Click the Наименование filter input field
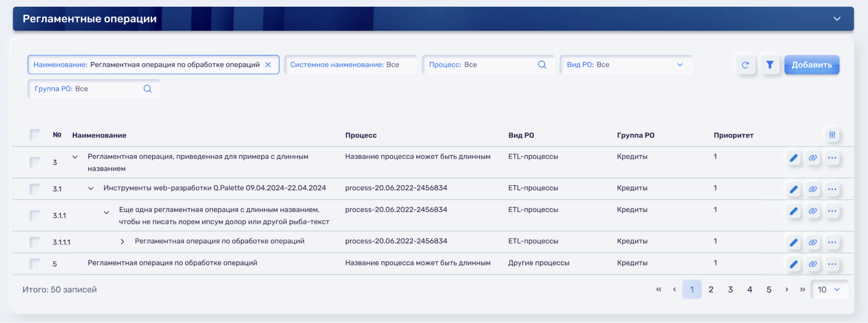This screenshot has width=868, height=323. click(153, 65)
